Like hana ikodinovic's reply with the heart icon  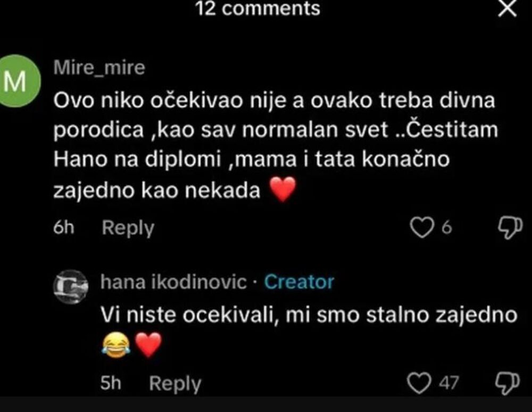[419, 381]
